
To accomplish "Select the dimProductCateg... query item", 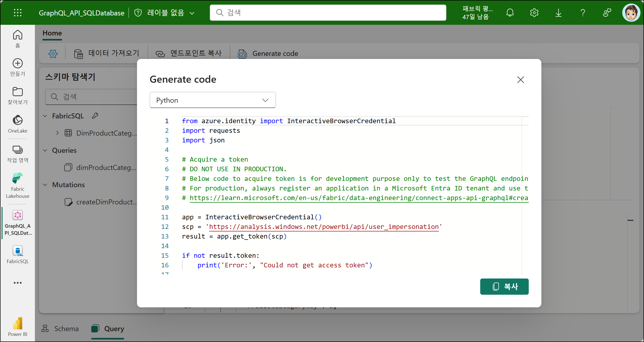I will click(100, 167).
